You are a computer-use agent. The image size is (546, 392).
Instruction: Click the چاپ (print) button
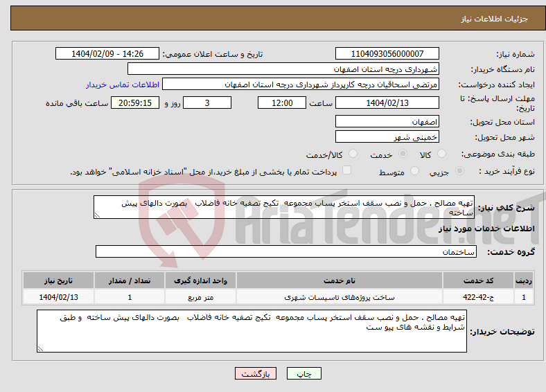(303, 373)
